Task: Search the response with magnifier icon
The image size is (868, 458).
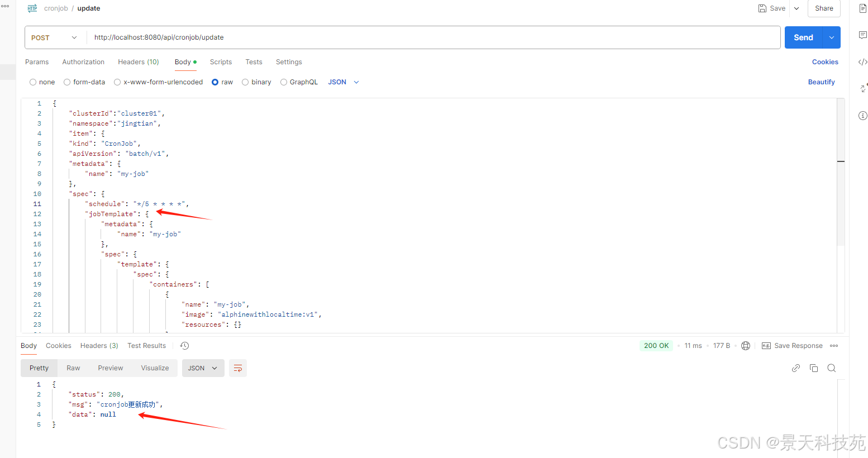Action: (x=832, y=368)
